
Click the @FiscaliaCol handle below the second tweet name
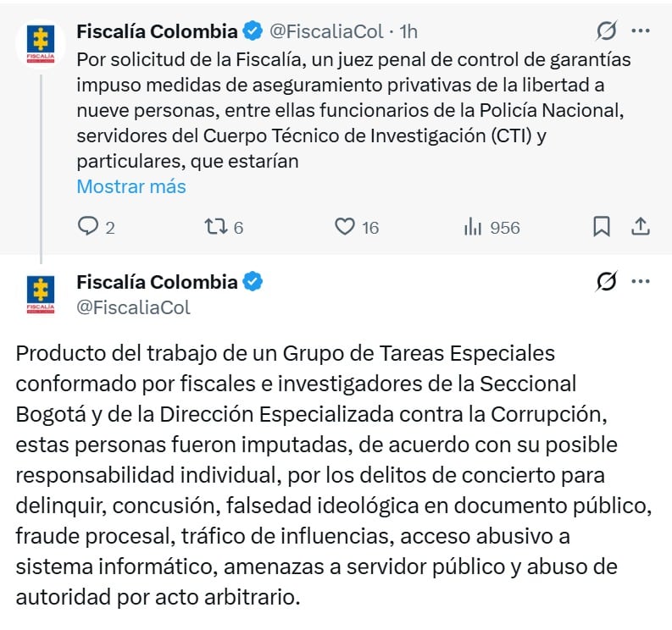pyautogui.click(x=134, y=307)
